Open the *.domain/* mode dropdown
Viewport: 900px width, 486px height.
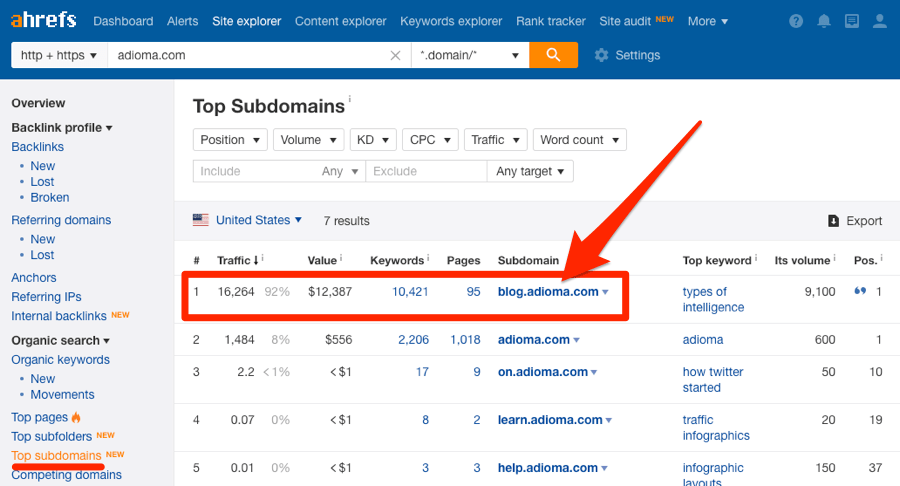click(x=470, y=55)
